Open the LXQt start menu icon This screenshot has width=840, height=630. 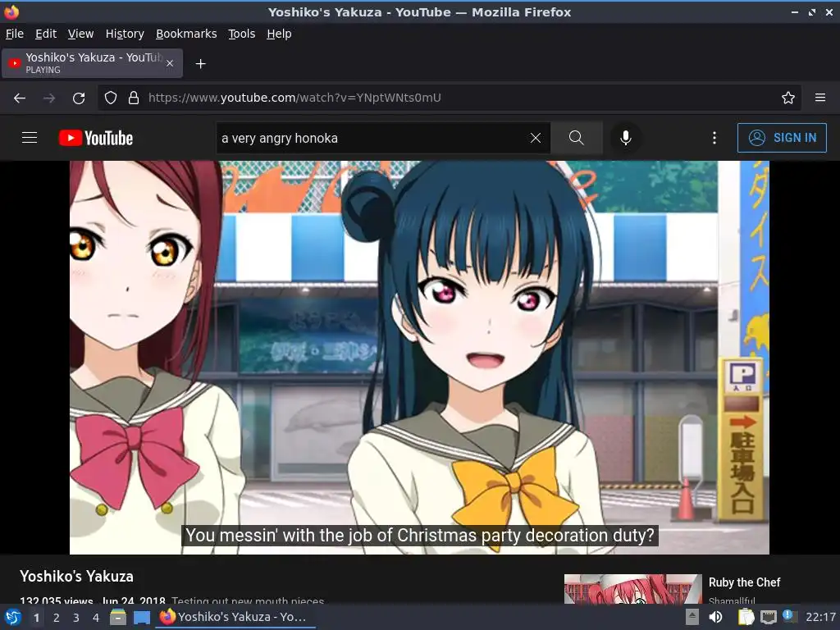click(x=12, y=617)
